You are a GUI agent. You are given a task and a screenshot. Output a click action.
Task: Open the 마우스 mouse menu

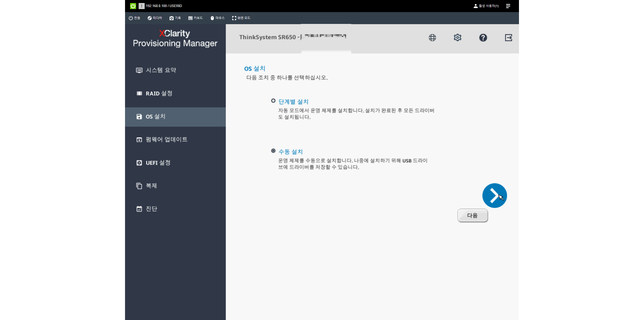click(217, 18)
